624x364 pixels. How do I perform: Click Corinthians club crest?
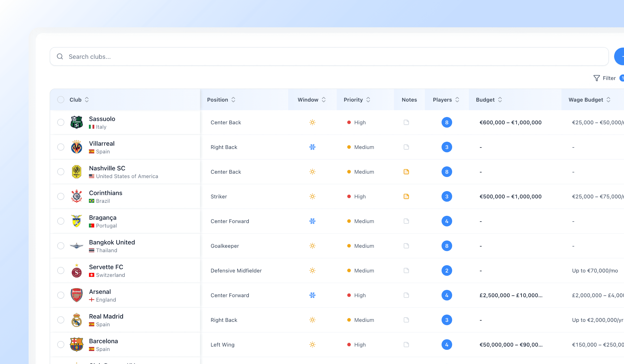coord(76,196)
